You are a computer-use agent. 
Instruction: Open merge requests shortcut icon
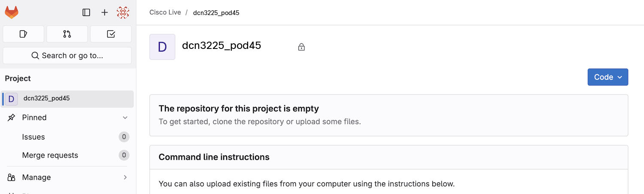[67, 34]
